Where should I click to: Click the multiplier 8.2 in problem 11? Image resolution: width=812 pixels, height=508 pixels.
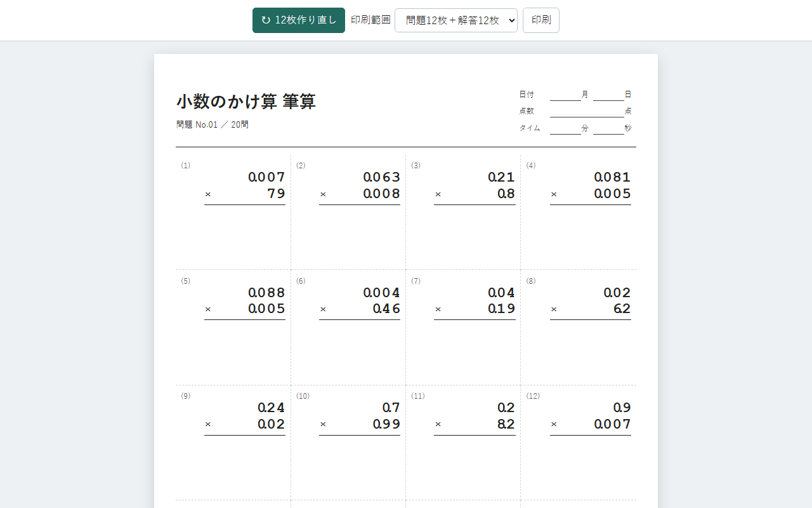click(506, 424)
